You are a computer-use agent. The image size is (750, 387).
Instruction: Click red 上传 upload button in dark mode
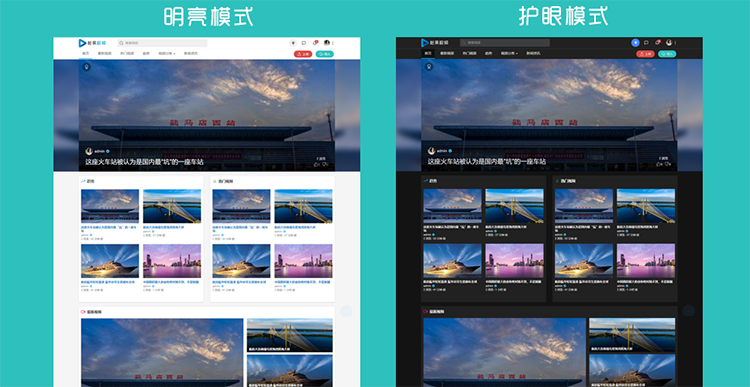point(645,54)
